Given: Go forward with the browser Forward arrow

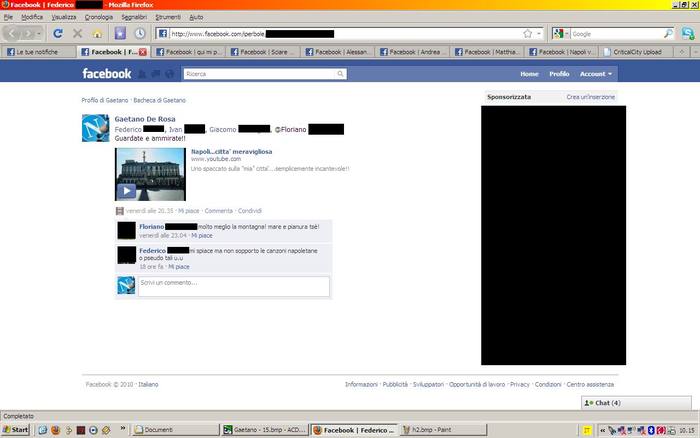Looking at the screenshot, I should [x=29, y=33].
